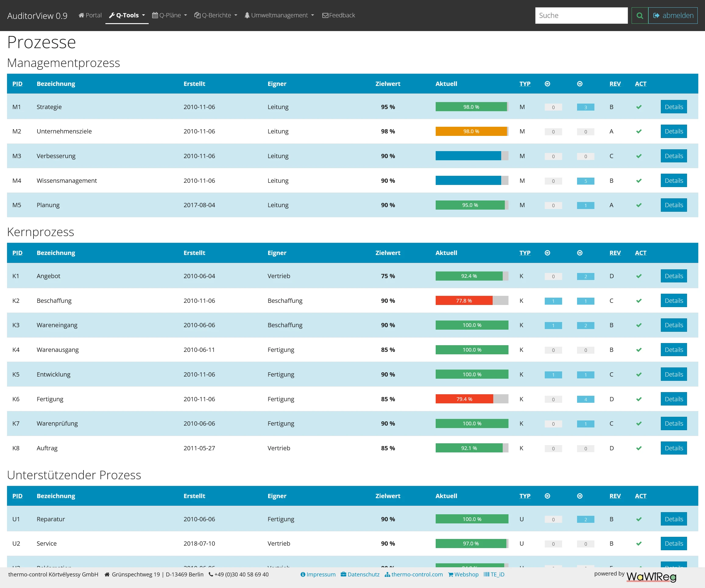The image size is (705, 588).
Task: Click the badge showing 5 in Wissensmanagement row
Action: click(x=586, y=181)
